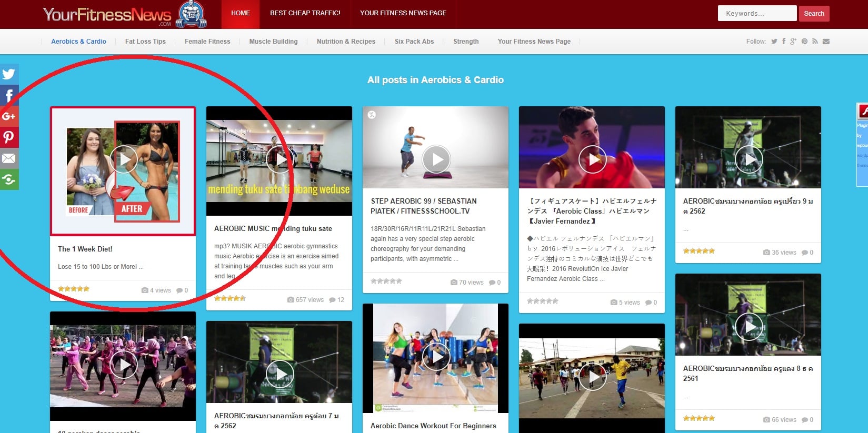Open the Strength category
The width and height of the screenshot is (868, 433).
point(466,42)
